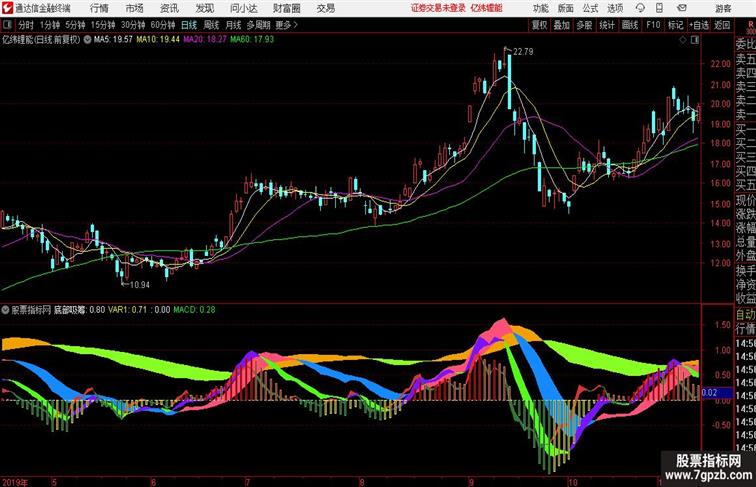This screenshot has height=487, width=756.
Task: Switch to the 1分钟 period tab
Action: 50,25
